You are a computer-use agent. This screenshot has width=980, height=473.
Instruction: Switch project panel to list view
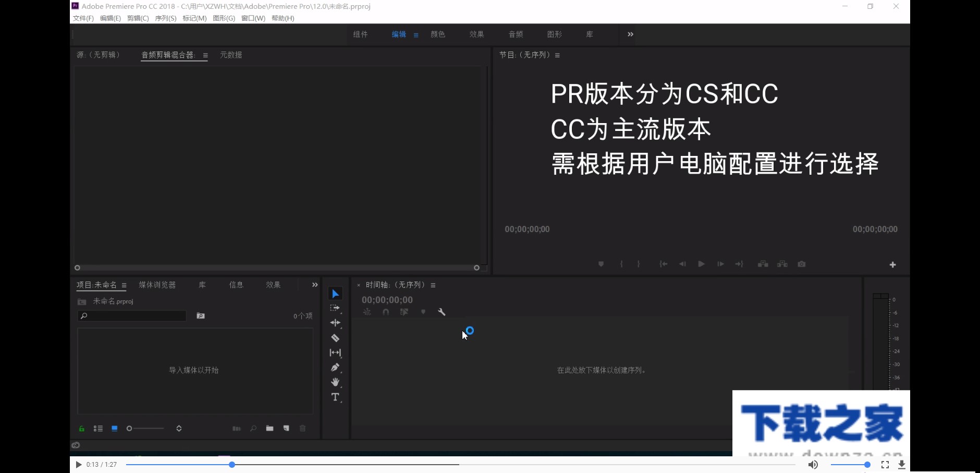pos(99,428)
